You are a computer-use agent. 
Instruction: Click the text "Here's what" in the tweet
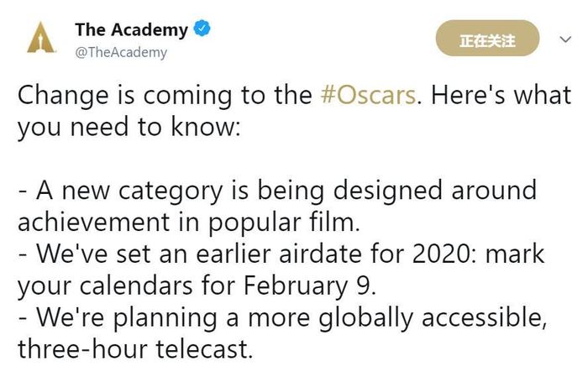501,95
